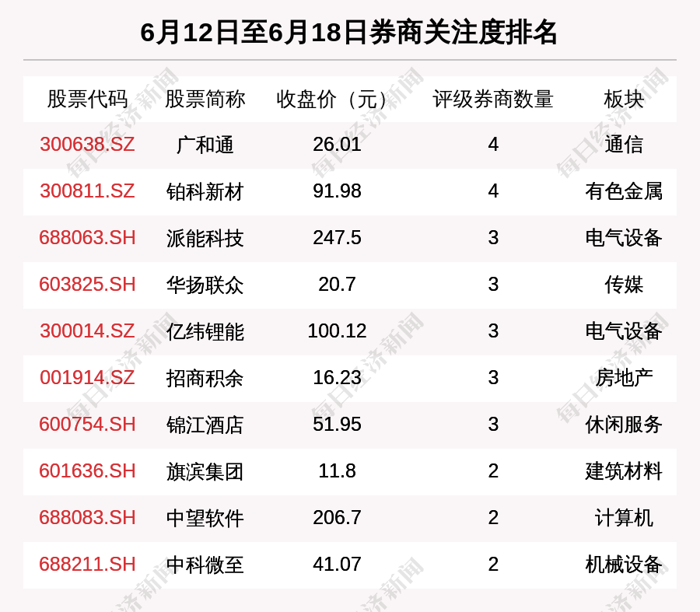Click broker count 2 in 中望软件 row
Screen dimensions: 700x612
point(493,517)
